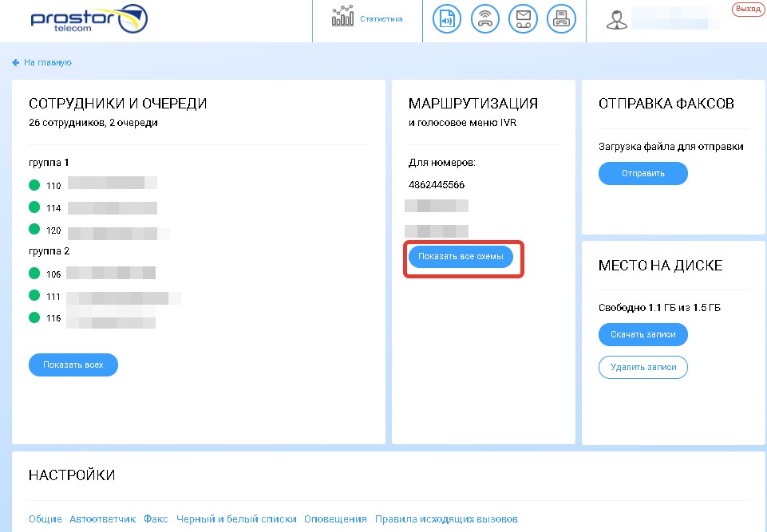Click Удалить записи button

click(643, 367)
